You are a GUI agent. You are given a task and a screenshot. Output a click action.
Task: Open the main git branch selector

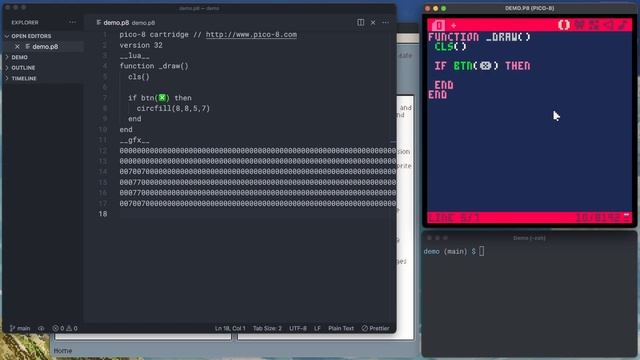pos(20,328)
